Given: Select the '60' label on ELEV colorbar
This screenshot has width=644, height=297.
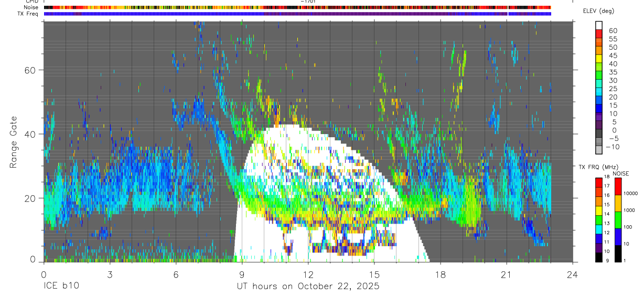Looking at the screenshot, I should (x=613, y=31).
